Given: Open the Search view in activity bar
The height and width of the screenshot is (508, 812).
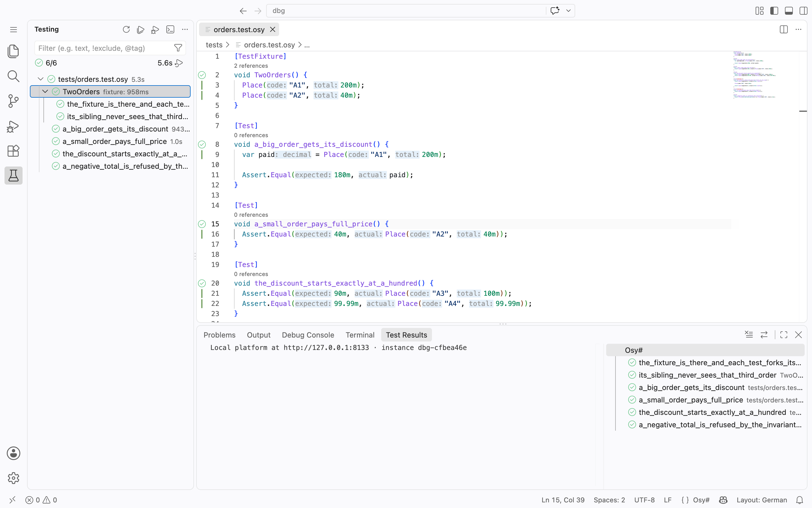Looking at the screenshot, I should 14,76.
